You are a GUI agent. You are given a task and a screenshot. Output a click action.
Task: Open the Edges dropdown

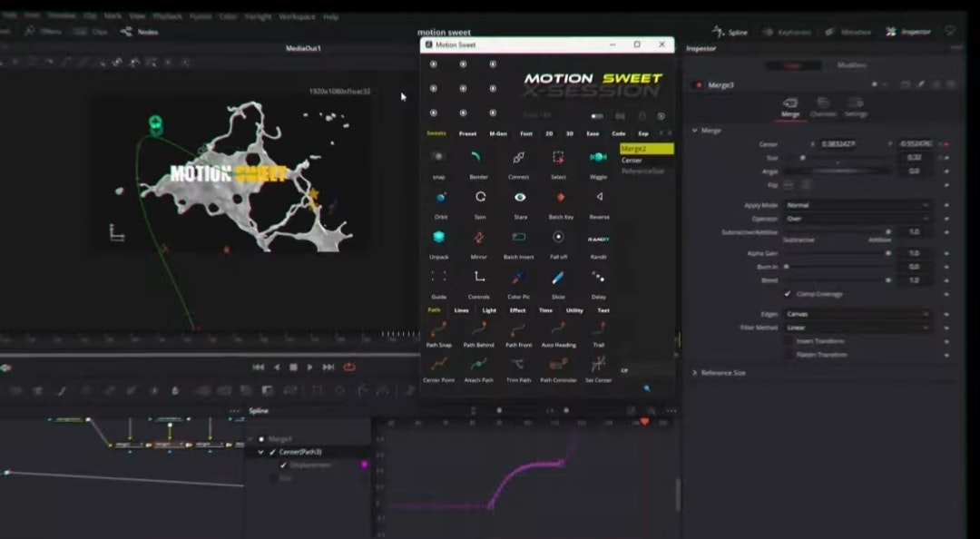(x=857, y=315)
